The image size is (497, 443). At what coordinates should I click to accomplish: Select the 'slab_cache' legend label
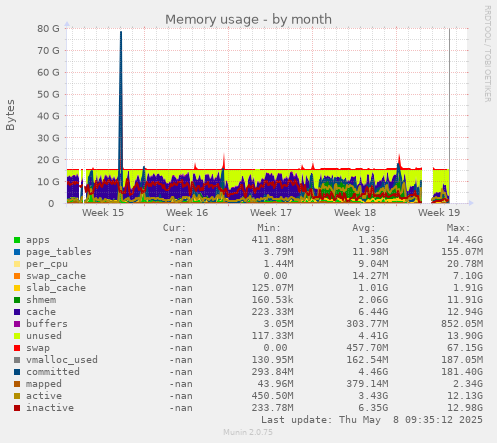click(56, 288)
